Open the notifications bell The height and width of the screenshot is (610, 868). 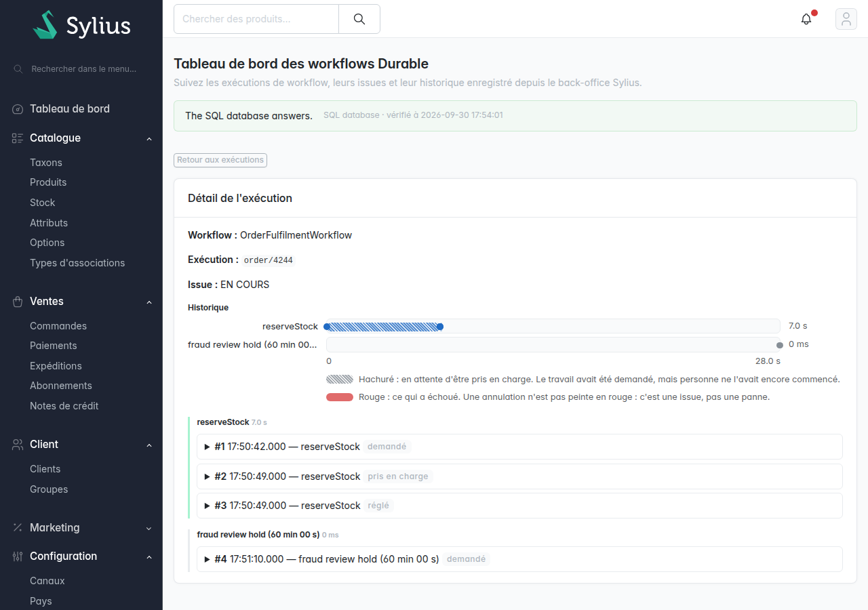point(806,19)
